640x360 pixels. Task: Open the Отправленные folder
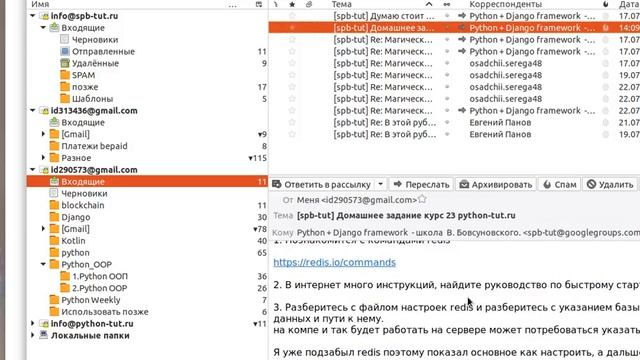click(103, 51)
